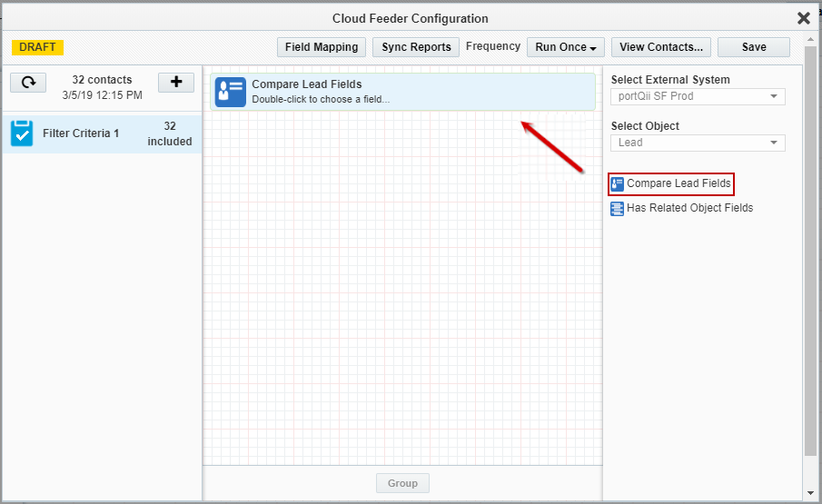The image size is (822, 504).
Task: Expand the Select Object Lead dropdown
Action: (698, 143)
